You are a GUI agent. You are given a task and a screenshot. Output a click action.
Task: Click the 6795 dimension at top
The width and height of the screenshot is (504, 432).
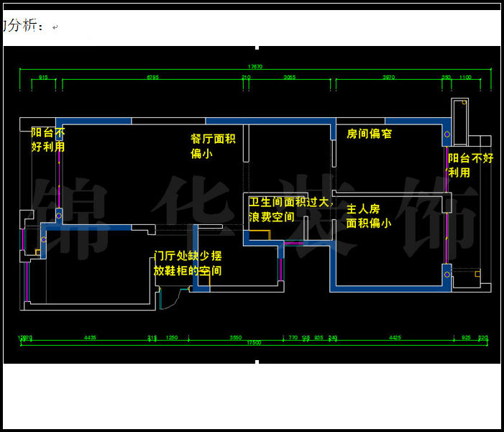pos(152,77)
